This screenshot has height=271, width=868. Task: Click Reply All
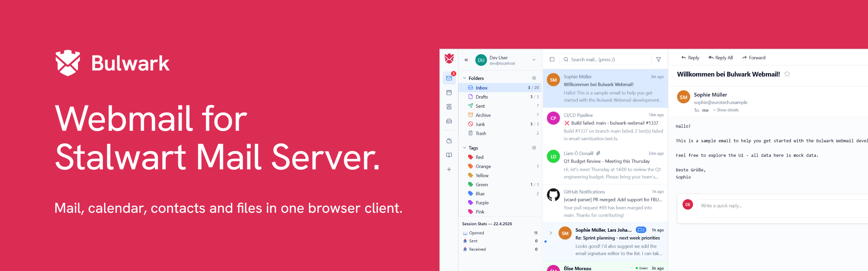(x=721, y=58)
